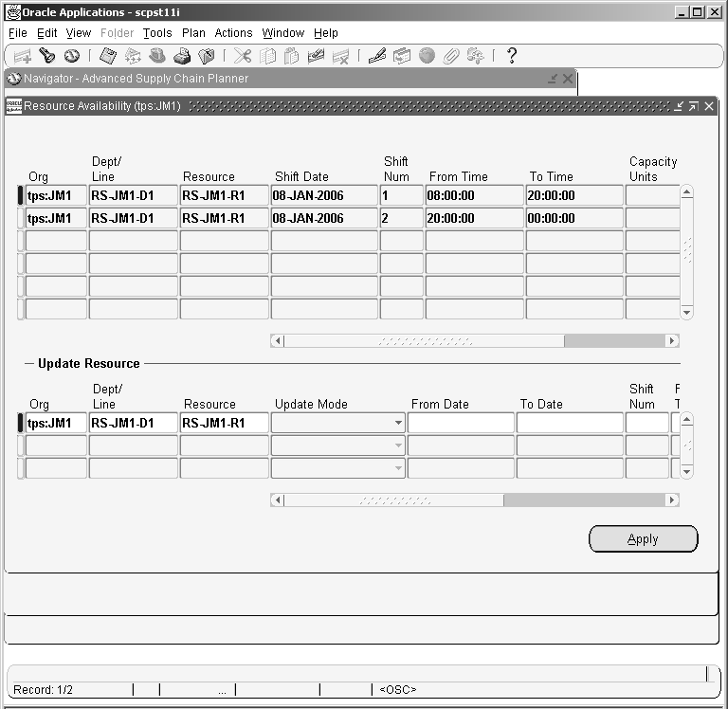Click Shift Num 2 cell
This screenshot has height=709, width=728.
click(402, 218)
